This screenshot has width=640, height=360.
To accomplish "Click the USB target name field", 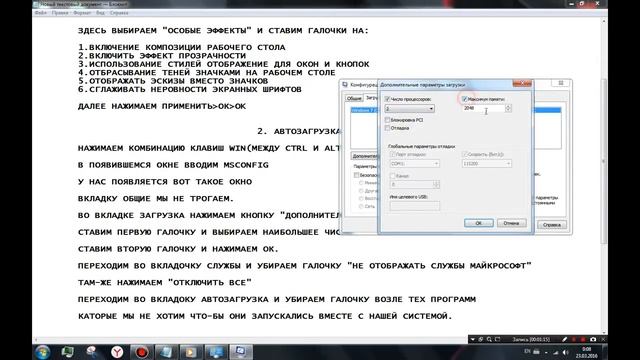I will click(x=415, y=206).
